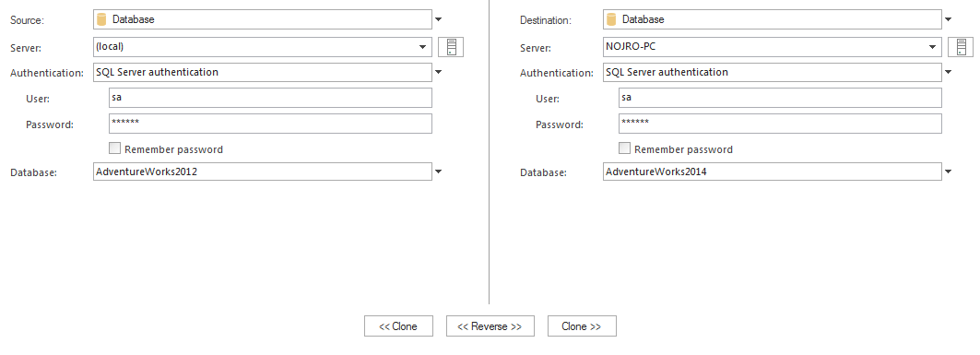Click the source Password field
This screenshot has height=355, width=980.
point(270,124)
